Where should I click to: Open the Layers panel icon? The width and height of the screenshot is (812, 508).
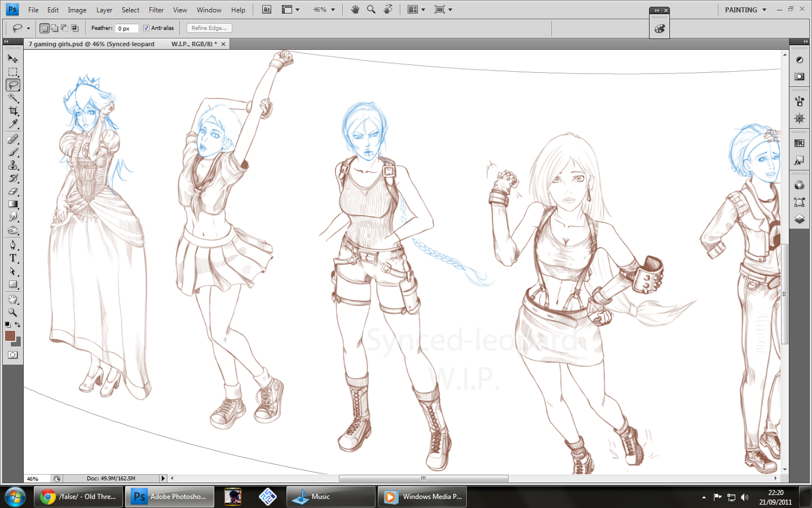[x=799, y=219]
